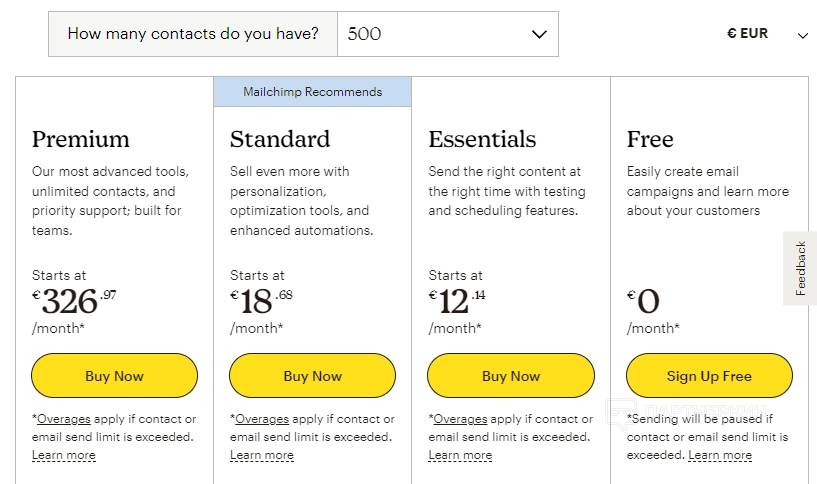Viewport: 817px width, 484px height.
Task: Click the Free plan heading
Action: [x=650, y=139]
